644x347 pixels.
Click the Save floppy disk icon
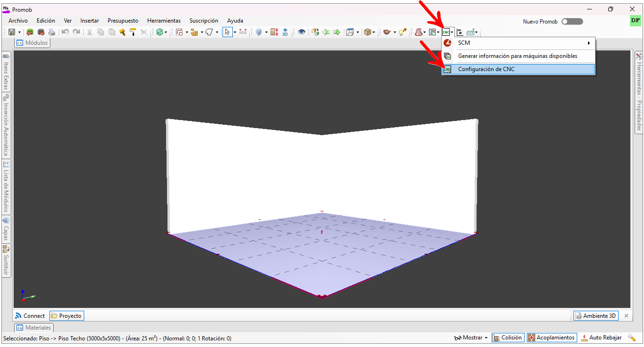pos(12,32)
